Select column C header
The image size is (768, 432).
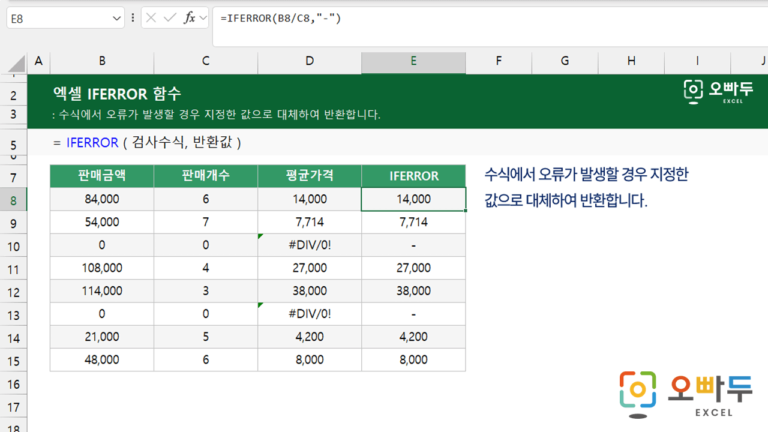206,61
